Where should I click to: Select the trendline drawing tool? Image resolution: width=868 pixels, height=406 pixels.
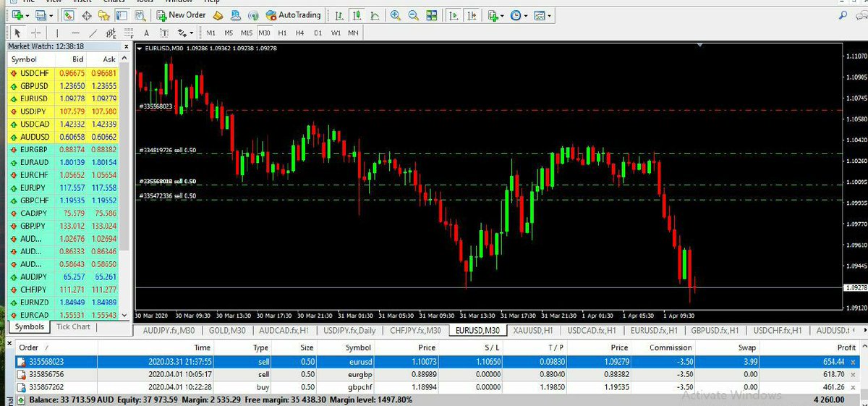click(93, 33)
